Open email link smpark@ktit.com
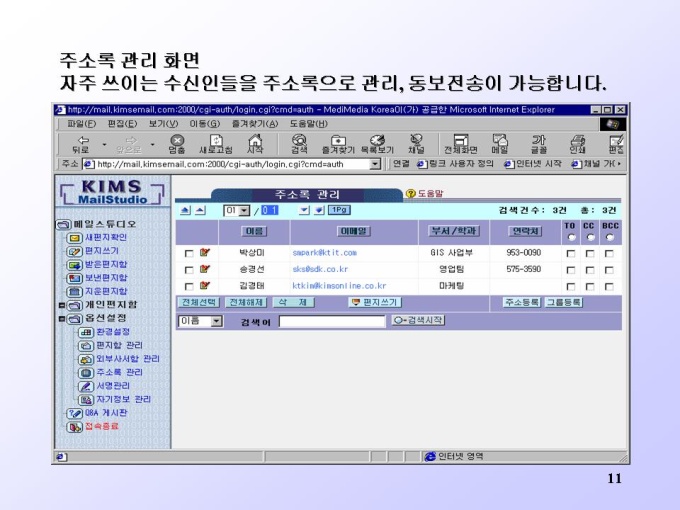Viewport: 680px width, 510px height. pyautogui.click(x=324, y=253)
